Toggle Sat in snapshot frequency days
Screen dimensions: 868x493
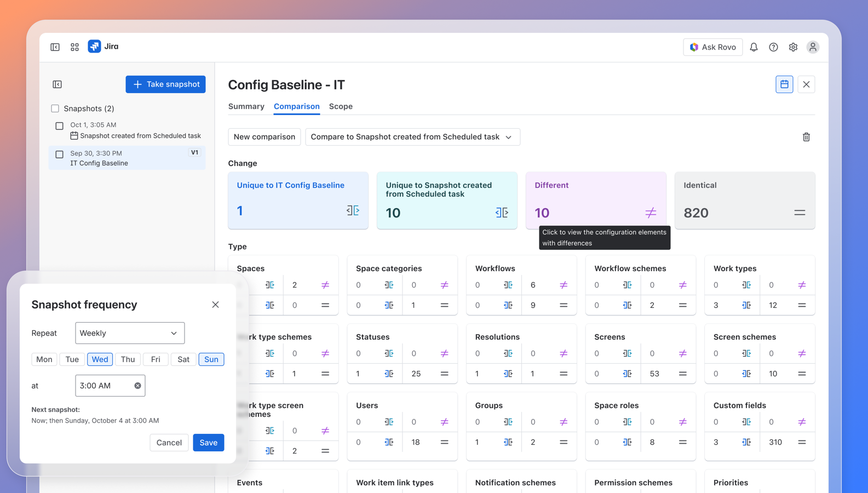pyautogui.click(x=183, y=359)
